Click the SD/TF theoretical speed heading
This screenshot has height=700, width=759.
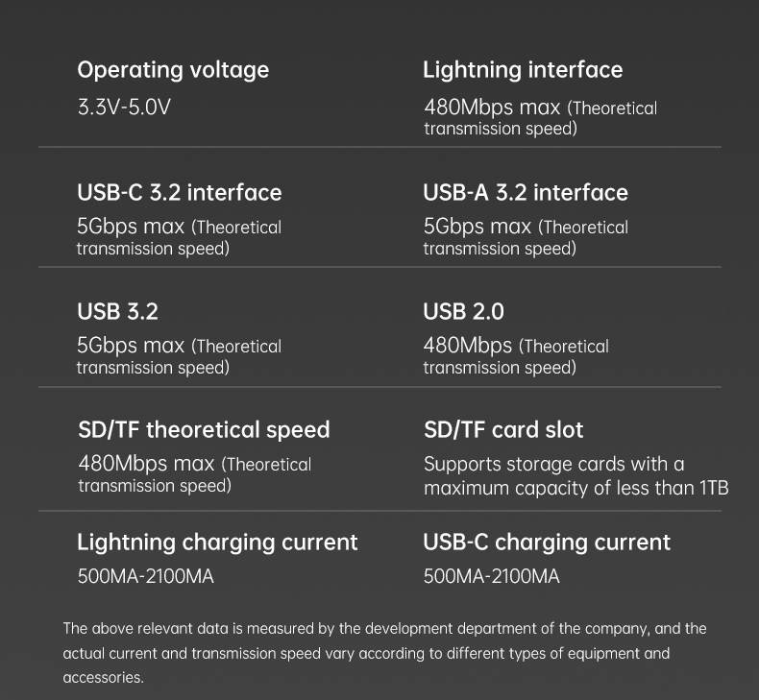204,429
